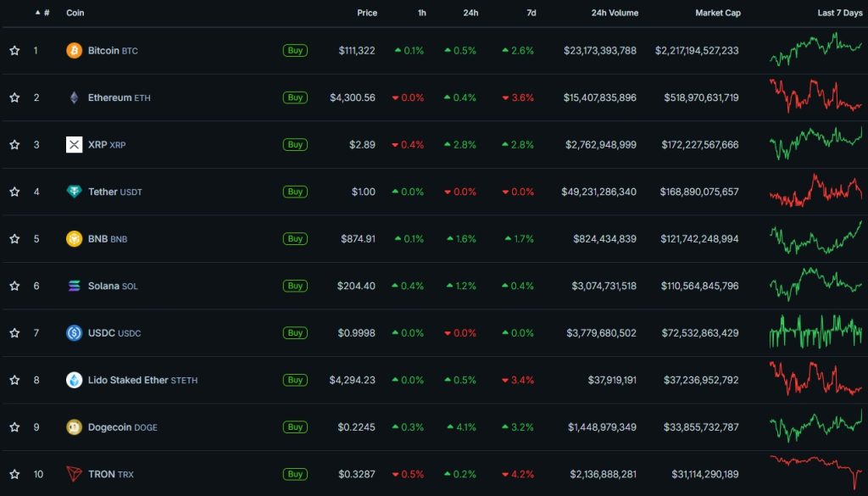Select the XRP logo icon
Viewport: 868px width, 496px height.
click(75, 144)
